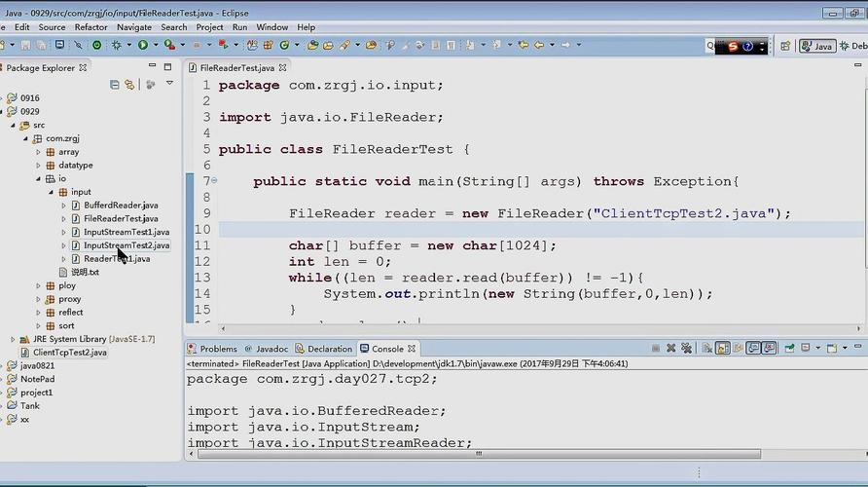868x487 pixels.
Task: Click Remove All Terminated Launches in Console
Action: [687, 349]
